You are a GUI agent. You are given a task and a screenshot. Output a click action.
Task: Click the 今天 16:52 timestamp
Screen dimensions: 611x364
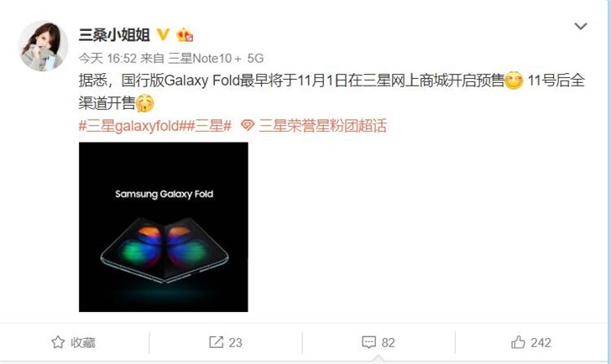107,59
